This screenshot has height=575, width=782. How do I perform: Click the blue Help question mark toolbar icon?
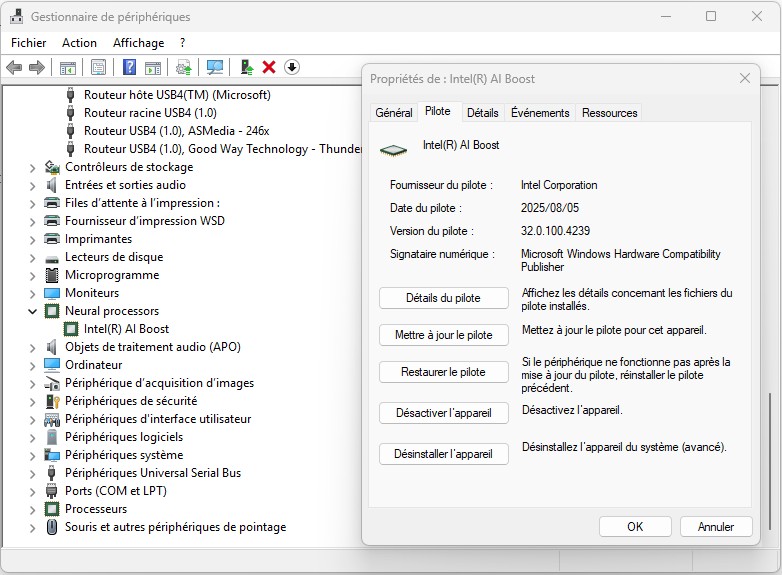click(x=129, y=67)
